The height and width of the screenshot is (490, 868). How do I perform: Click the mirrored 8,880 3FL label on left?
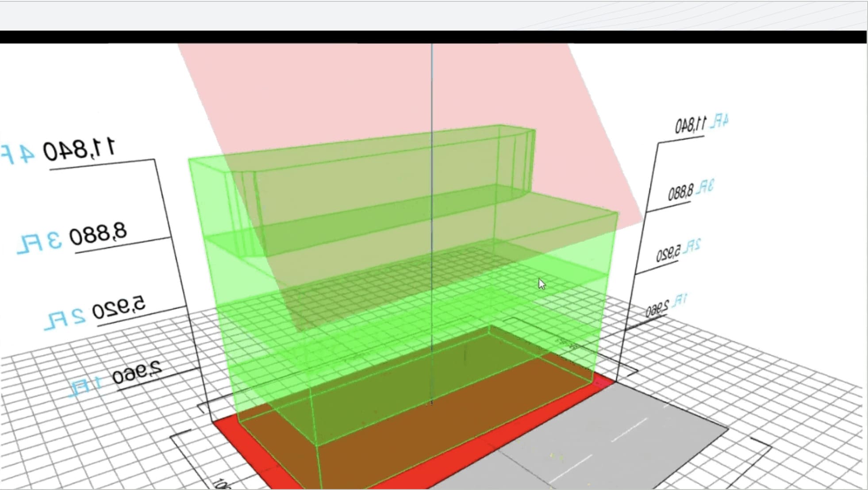coord(72,239)
